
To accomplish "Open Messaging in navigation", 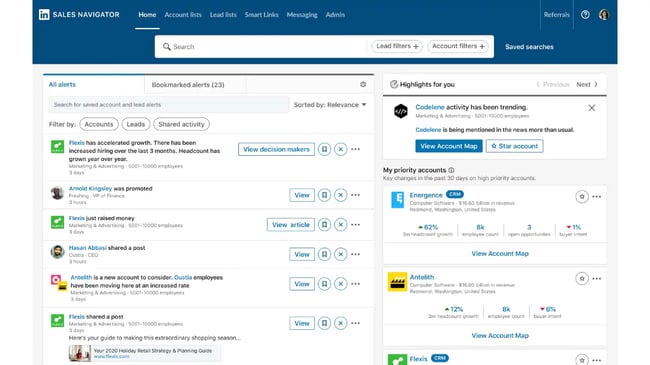I will [x=302, y=15].
